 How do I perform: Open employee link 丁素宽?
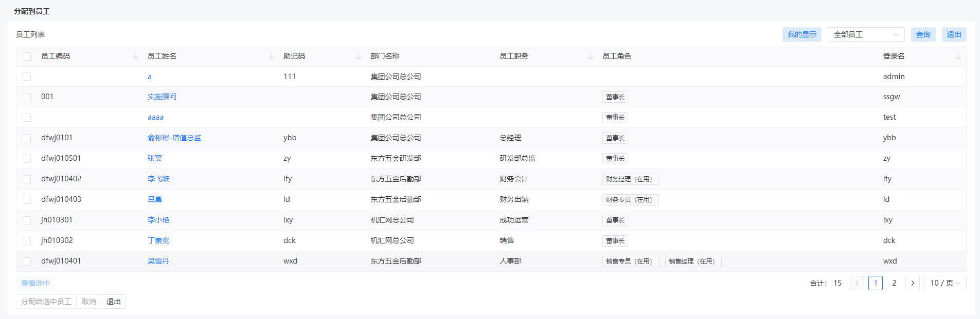[158, 240]
